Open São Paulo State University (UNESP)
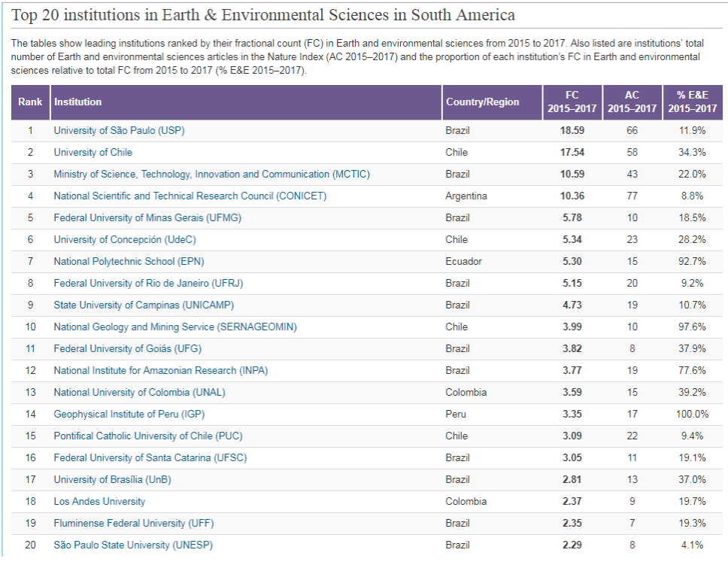 point(138,545)
